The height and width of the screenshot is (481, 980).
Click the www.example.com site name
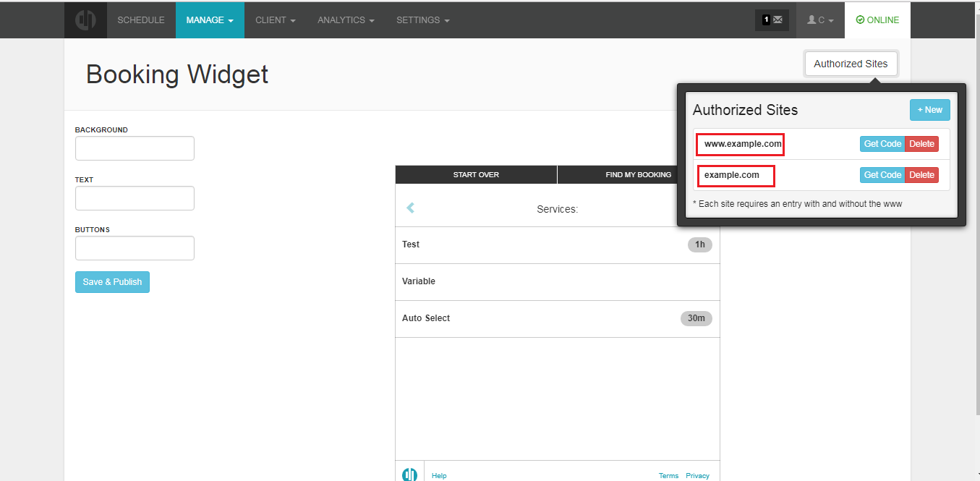click(743, 144)
